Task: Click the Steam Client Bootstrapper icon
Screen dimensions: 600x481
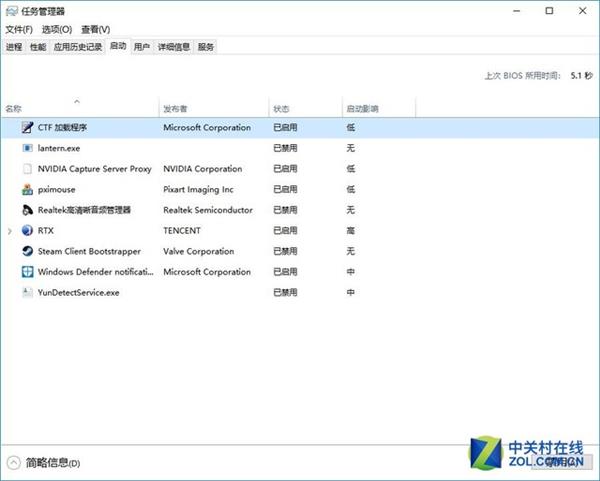Action: (x=27, y=251)
